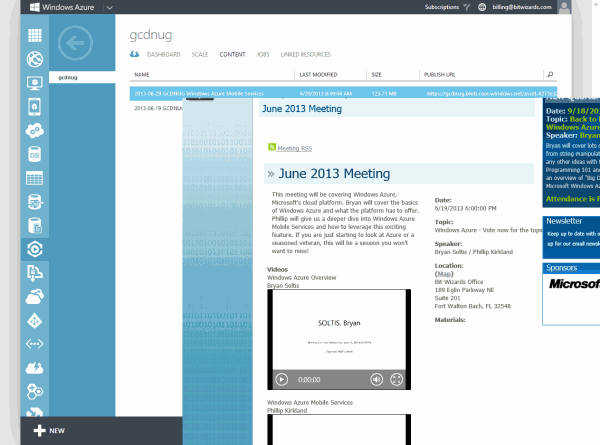Click the gcdnug page title
This screenshot has height=445, width=600.
[x=151, y=35]
